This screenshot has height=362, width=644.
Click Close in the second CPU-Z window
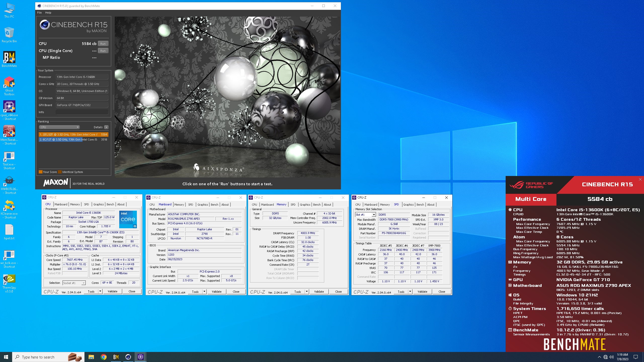point(236,292)
